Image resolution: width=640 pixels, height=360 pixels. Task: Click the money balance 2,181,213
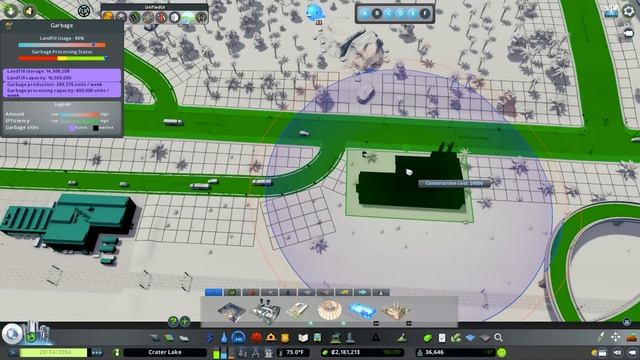click(345, 352)
